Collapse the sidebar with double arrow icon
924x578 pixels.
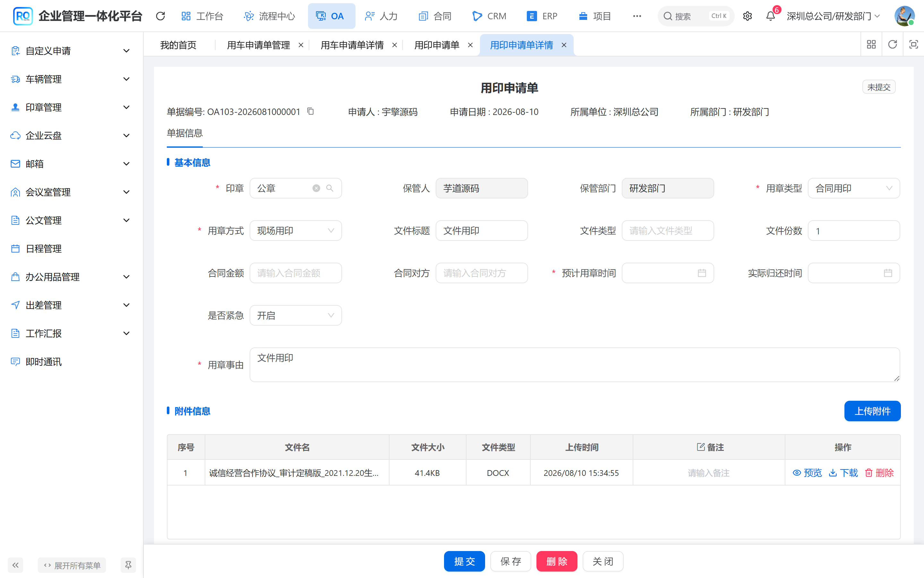click(15, 565)
